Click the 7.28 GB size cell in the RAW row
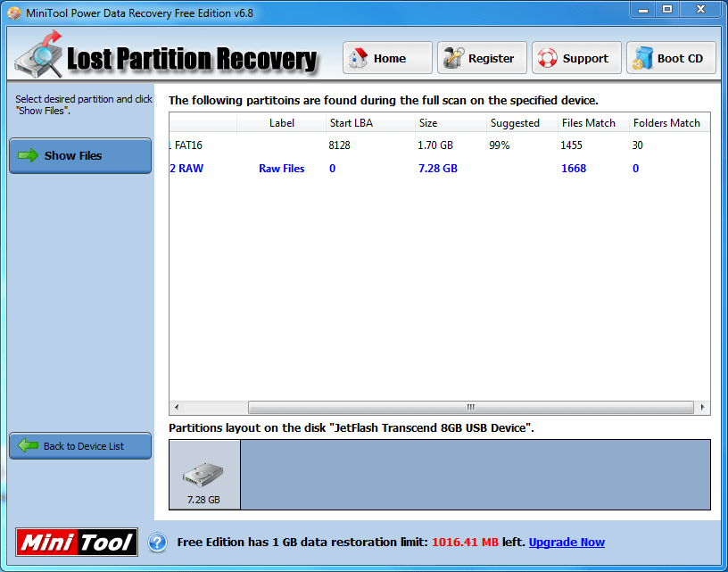Screen dimensions: 728x572 tap(438, 168)
